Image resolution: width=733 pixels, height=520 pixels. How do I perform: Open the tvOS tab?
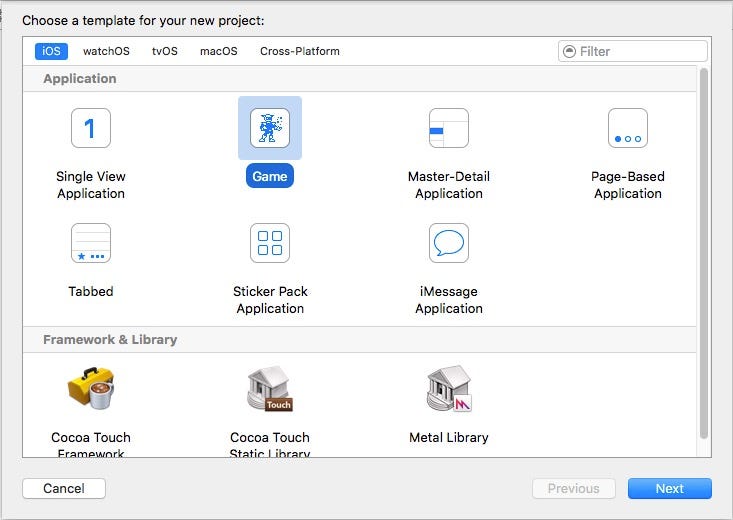point(165,51)
